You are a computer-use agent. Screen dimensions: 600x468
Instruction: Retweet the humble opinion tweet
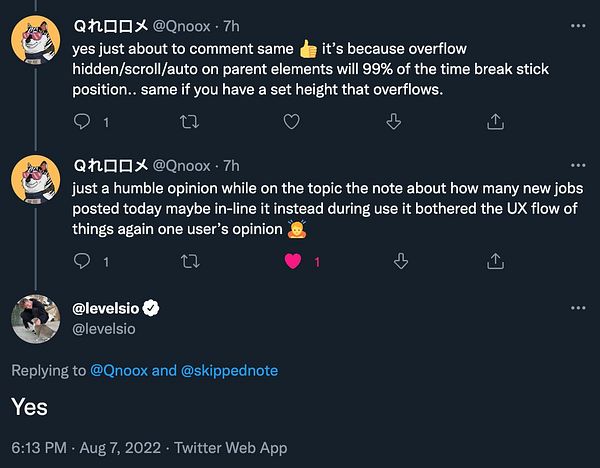pos(187,262)
